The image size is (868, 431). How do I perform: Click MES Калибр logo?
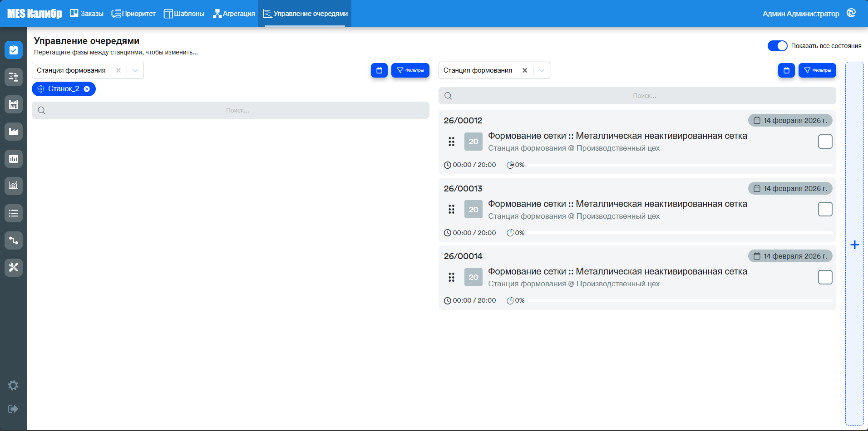[x=35, y=14]
